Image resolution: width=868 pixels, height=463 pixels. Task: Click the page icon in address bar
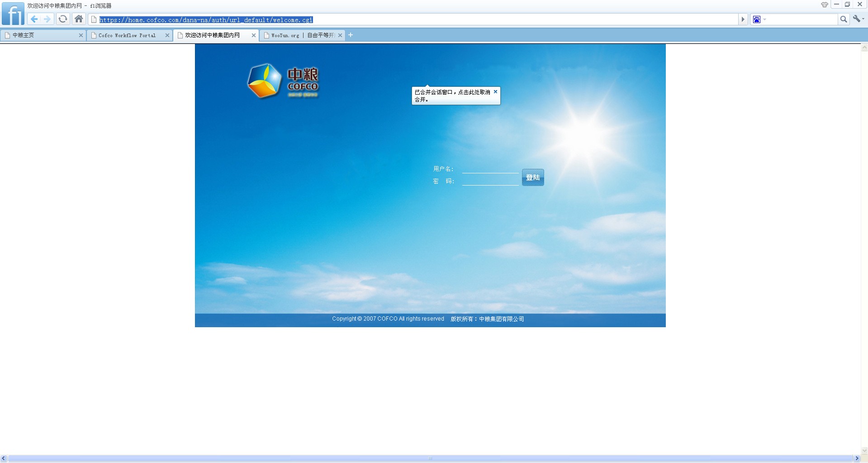point(94,19)
